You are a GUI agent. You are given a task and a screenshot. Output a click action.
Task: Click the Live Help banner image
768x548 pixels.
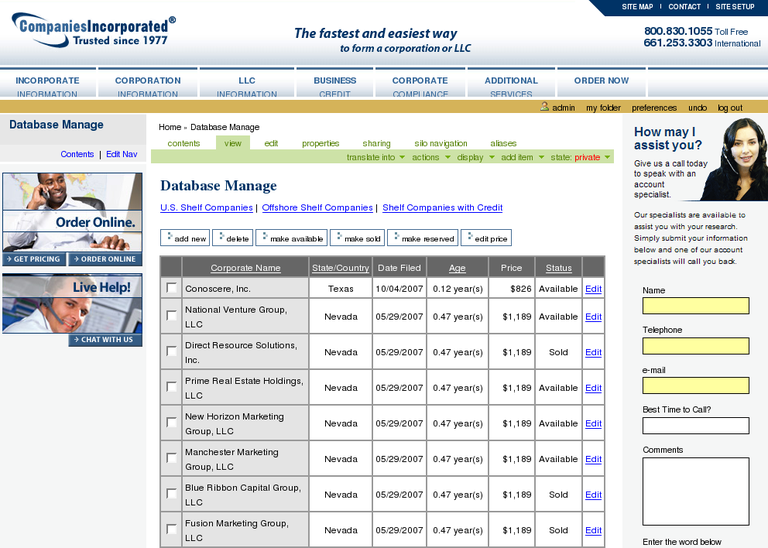tap(72, 303)
